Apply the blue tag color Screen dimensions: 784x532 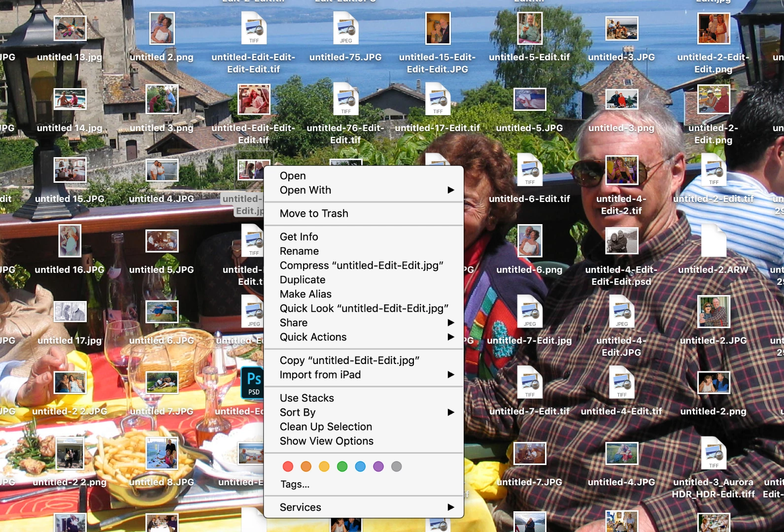tap(360, 466)
